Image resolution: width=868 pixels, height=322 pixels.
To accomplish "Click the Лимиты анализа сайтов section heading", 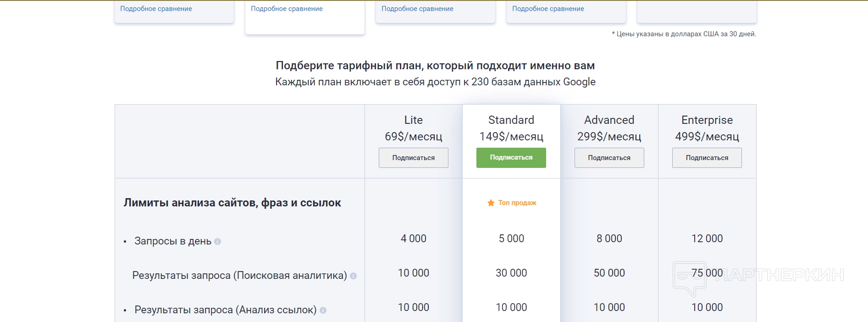I will [x=232, y=203].
